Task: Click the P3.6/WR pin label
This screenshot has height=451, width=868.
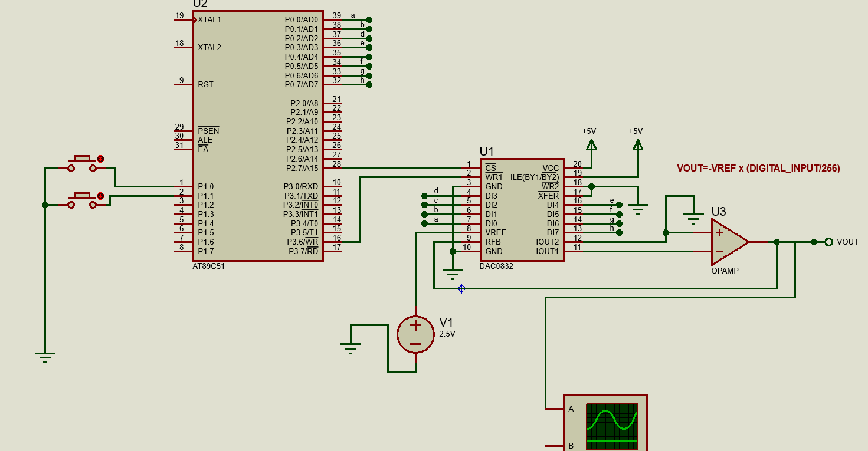Action: (303, 242)
